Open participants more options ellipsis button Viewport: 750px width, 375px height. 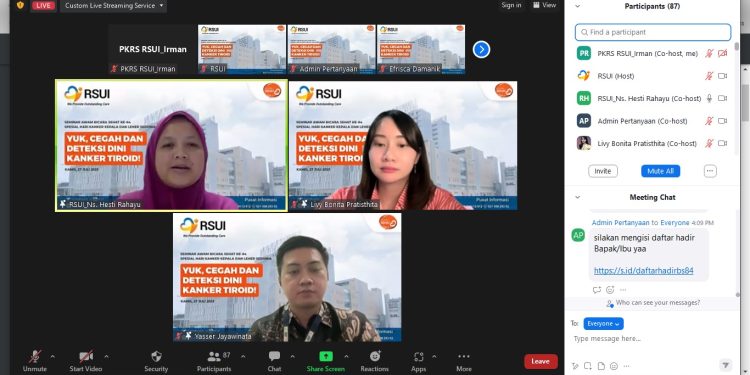[x=710, y=171]
